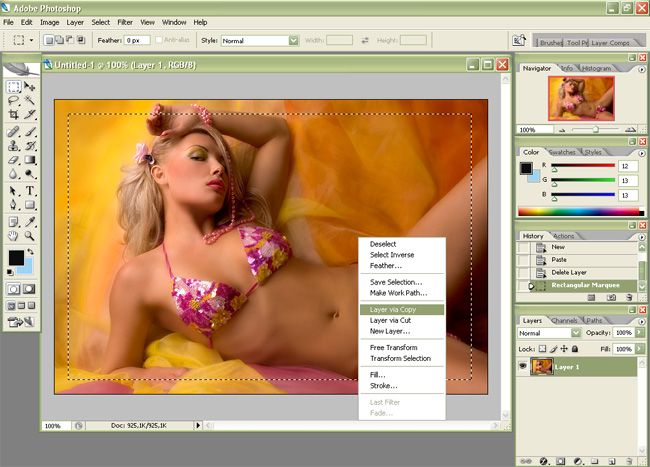Enable Quick Mask mode
This screenshot has width=650, height=467.
[29, 289]
